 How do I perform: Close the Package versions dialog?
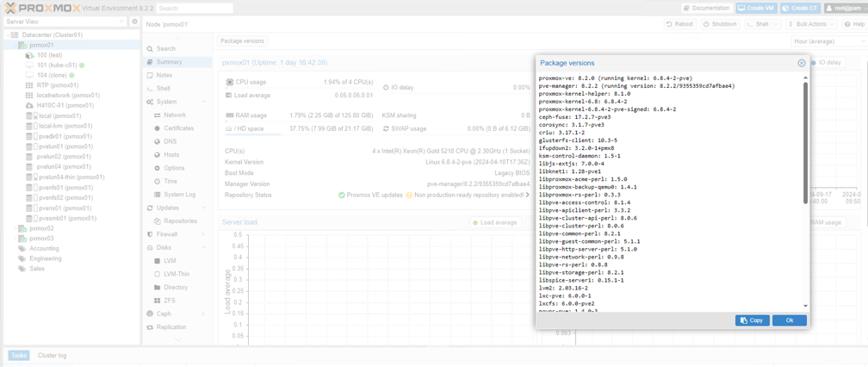pos(802,63)
